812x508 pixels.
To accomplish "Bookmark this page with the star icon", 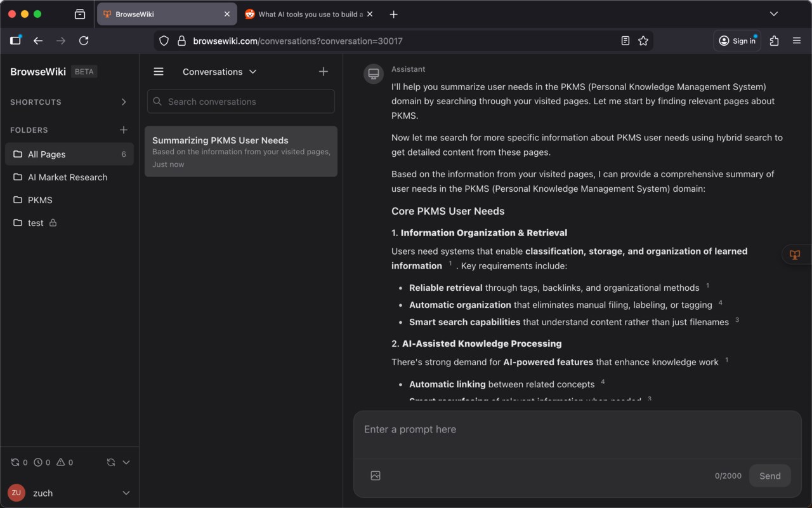I will point(643,41).
